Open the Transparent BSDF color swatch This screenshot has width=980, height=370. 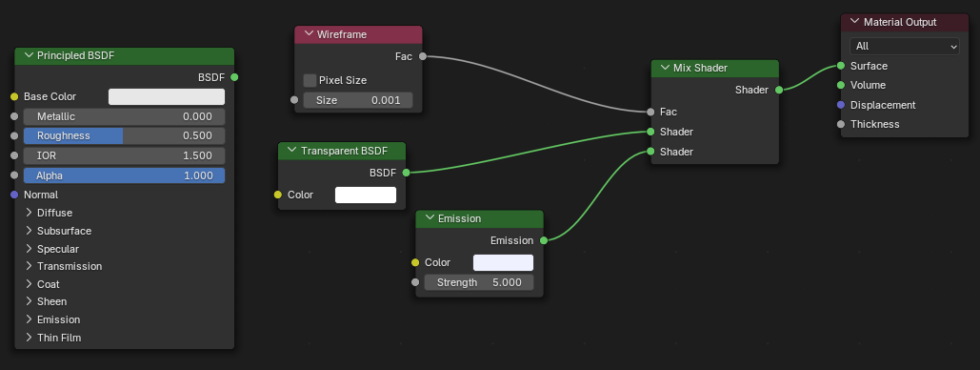pyautogui.click(x=366, y=195)
